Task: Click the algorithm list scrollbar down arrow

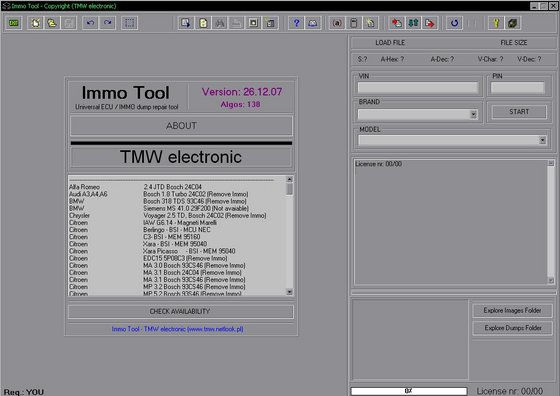Action: click(x=289, y=292)
